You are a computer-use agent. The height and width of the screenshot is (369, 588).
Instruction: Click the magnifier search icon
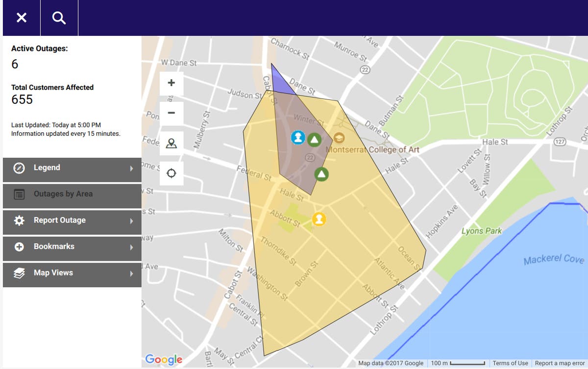pos(59,18)
